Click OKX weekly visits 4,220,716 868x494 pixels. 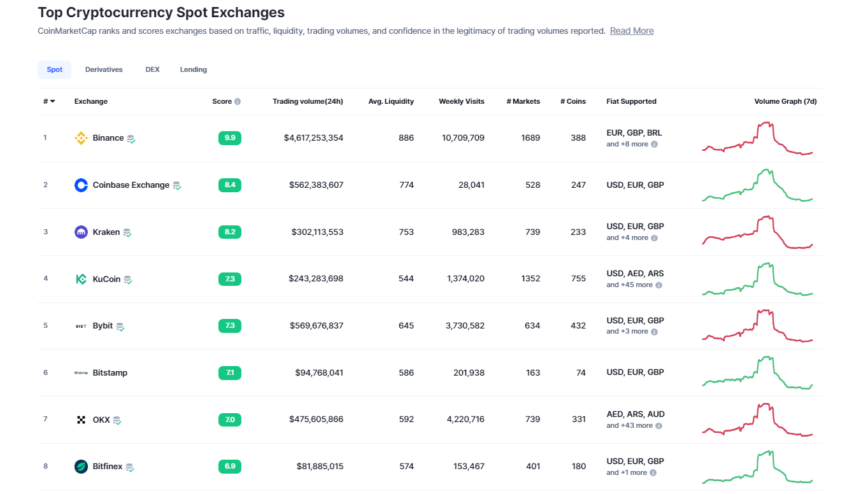[466, 420]
